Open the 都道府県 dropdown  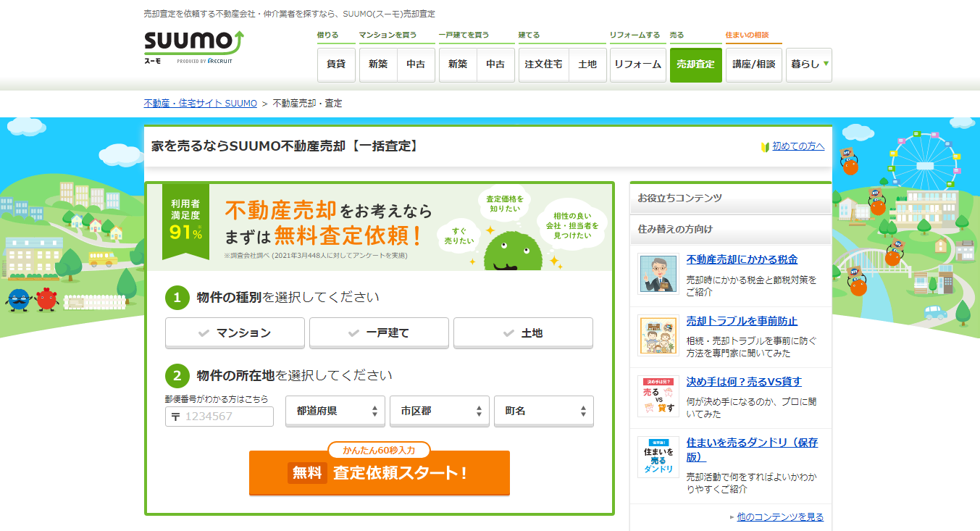[x=335, y=411]
